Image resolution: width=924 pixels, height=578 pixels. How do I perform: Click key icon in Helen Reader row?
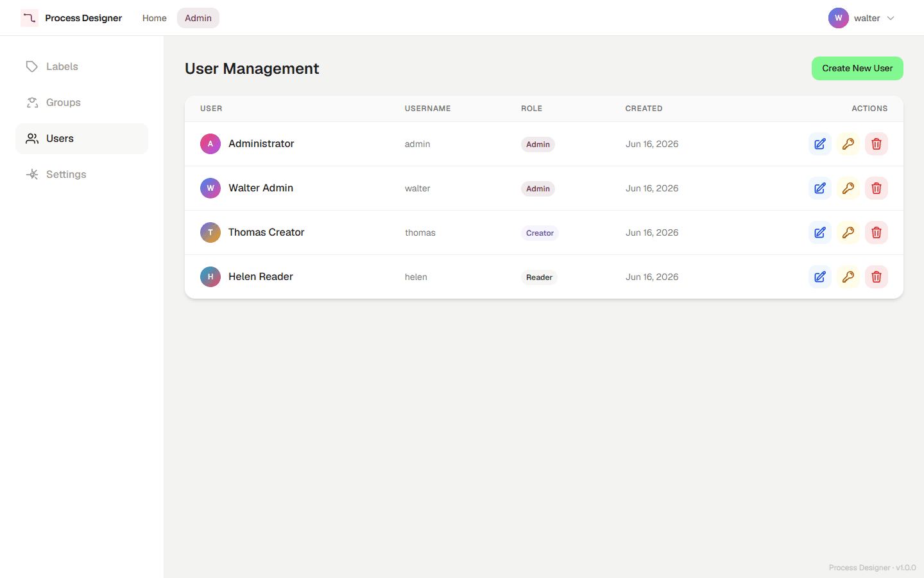848,277
